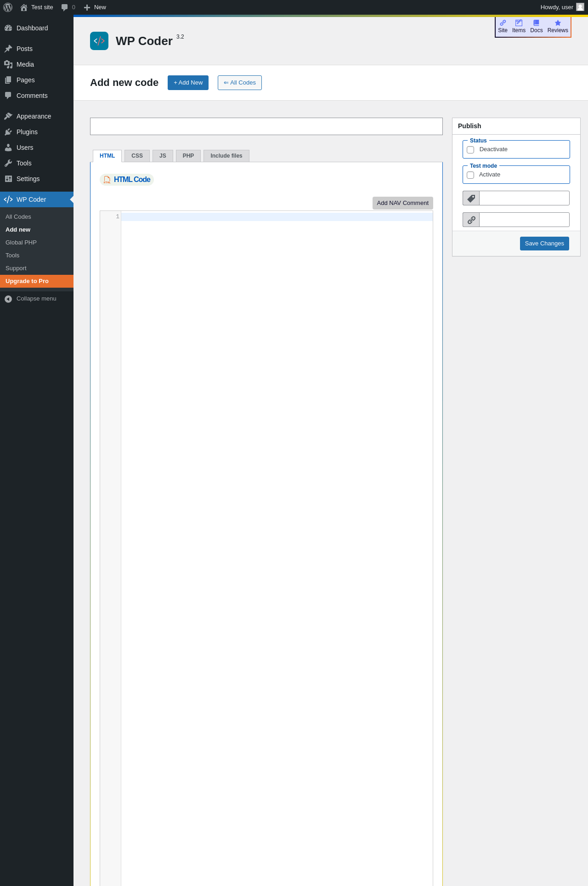
Task: Click the Appearance paintbrush icon
Action: [8, 116]
